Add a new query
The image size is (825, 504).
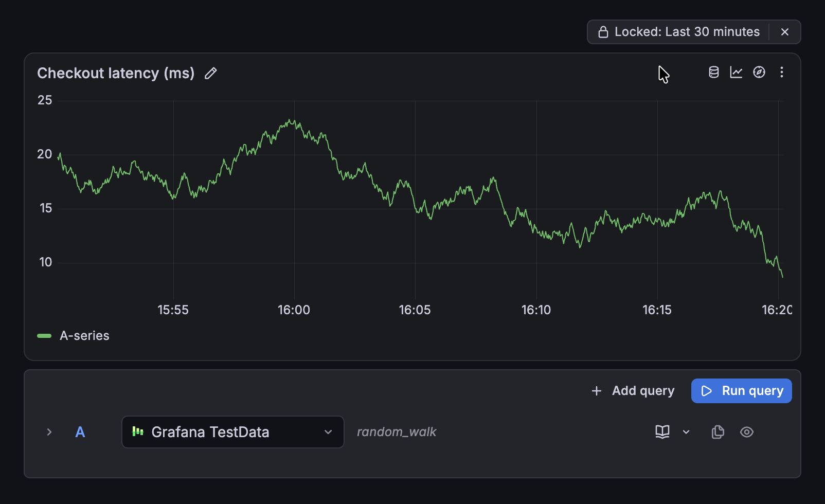coord(633,391)
